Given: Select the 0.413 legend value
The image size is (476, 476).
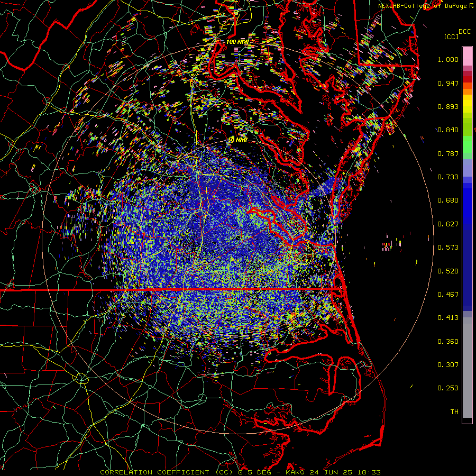Looking at the screenshot, I should pos(448,318).
